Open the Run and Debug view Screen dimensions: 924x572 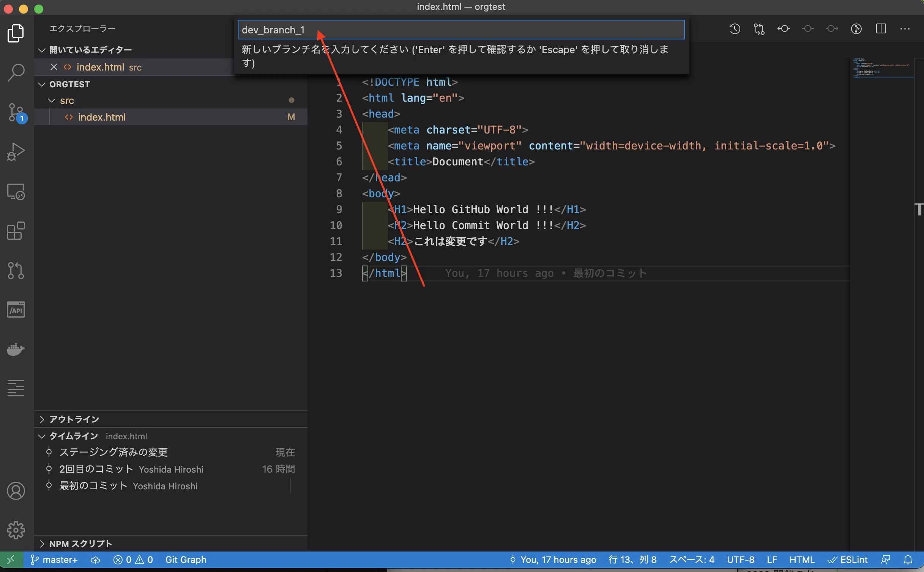click(16, 152)
